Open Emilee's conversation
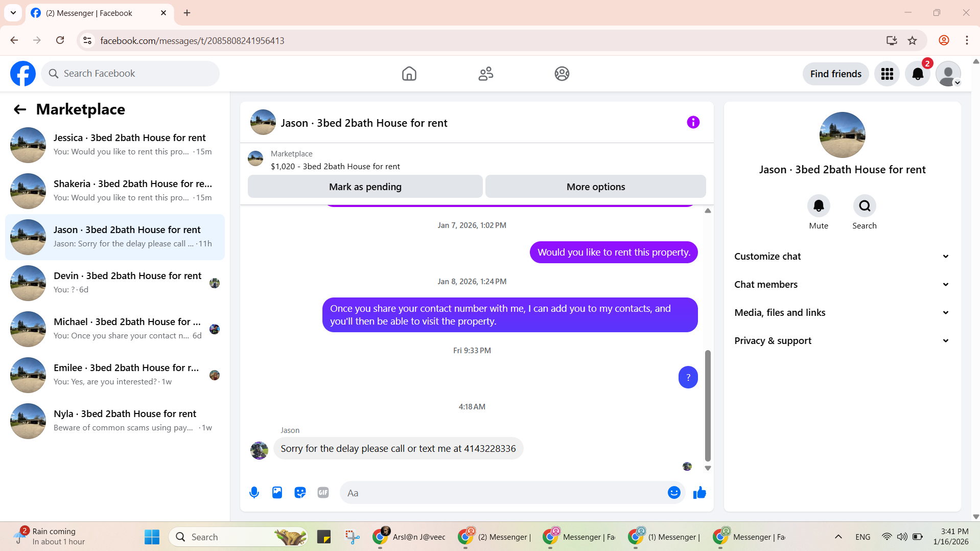Image resolution: width=980 pixels, height=551 pixels. click(115, 375)
